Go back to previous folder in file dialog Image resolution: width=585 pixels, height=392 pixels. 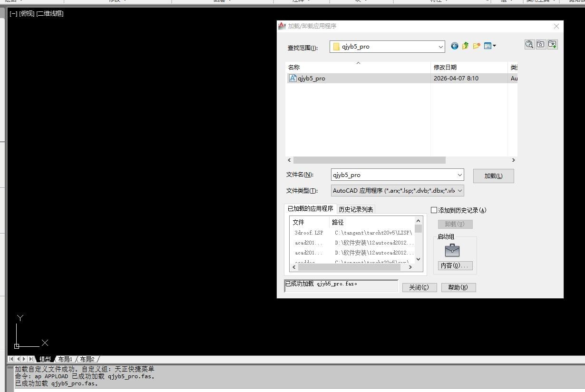point(454,46)
